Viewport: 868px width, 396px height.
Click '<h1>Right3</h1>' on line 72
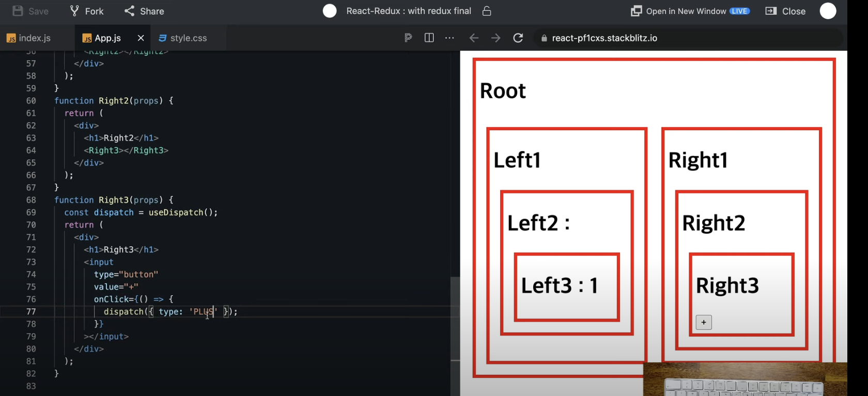click(121, 250)
